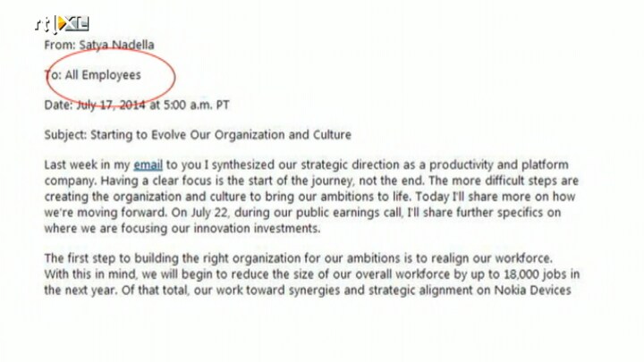The width and height of the screenshot is (644, 362).
Task: Click the All Employees recipient text
Action: 103,75
